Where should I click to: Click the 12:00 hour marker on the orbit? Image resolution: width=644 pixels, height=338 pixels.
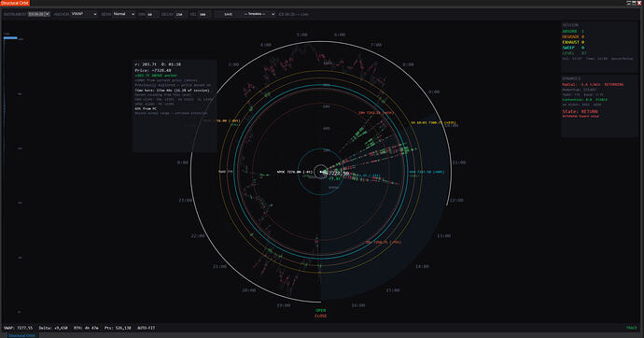(x=456, y=201)
